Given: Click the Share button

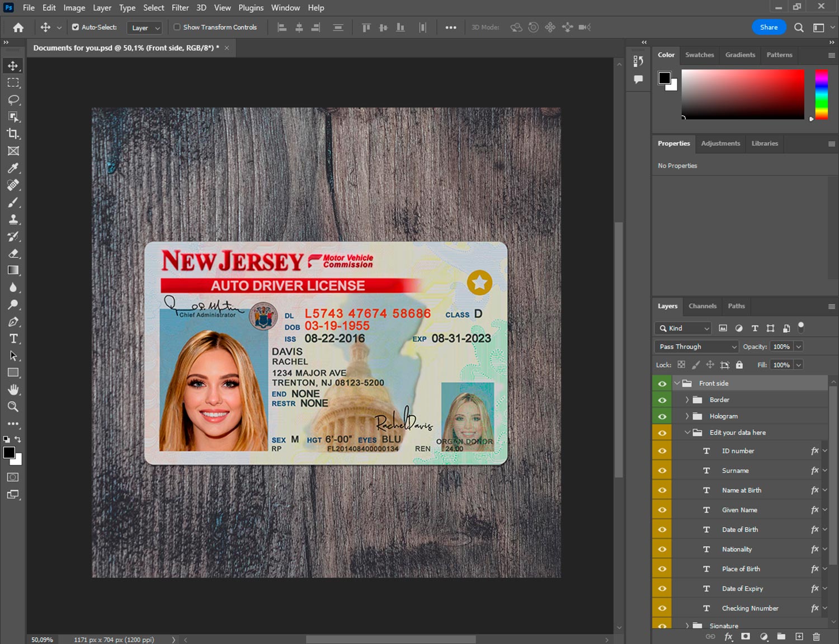Looking at the screenshot, I should 769,27.
